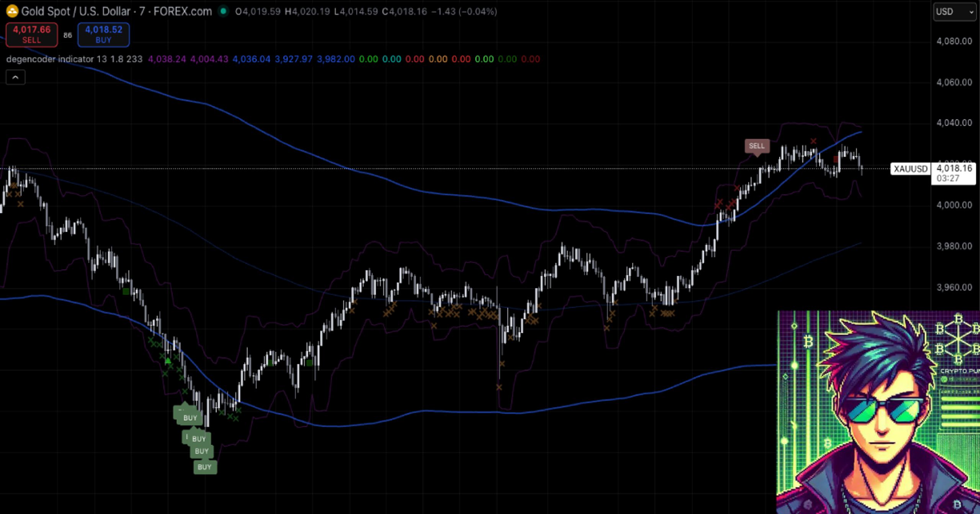Click the 3,980.00 price axis label
The image size is (980, 514).
pos(954,246)
